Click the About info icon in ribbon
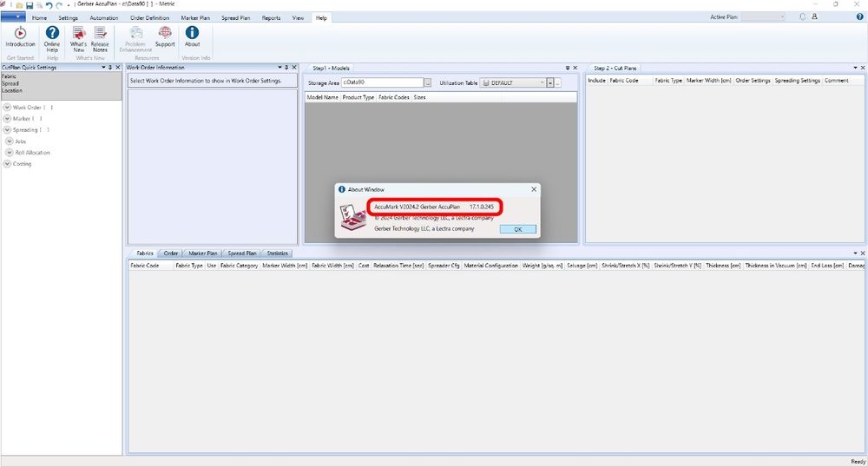Screen dimensions: 868x467 192,33
